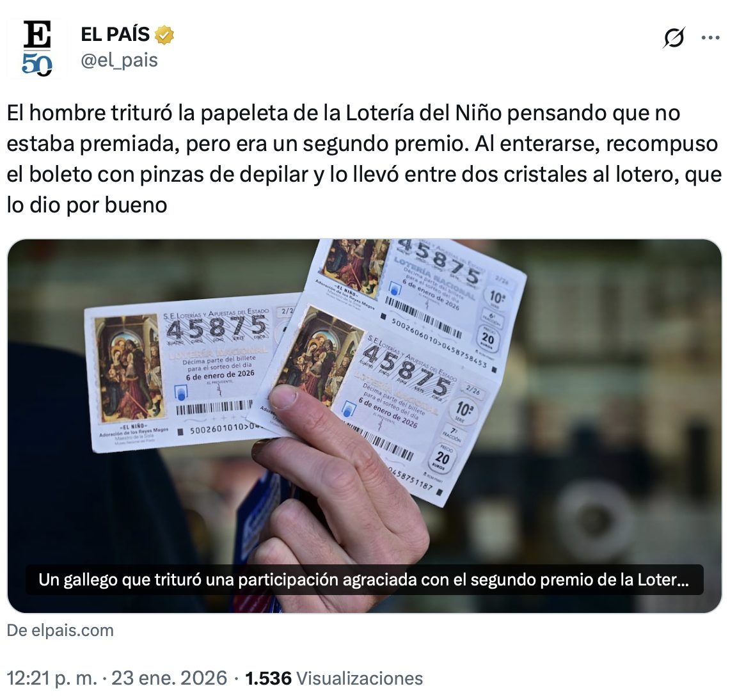Click the 12:21 p. m. timestamp
Image resolution: width=737 pixels, height=700 pixels.
pyautogui.click(x=52, y=678)
